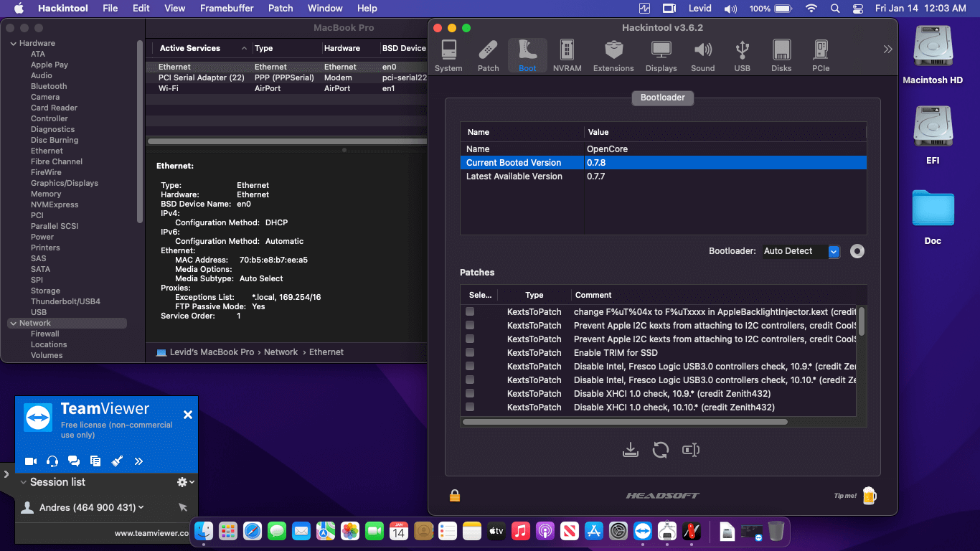Click the download bootloader icon
This screenshot has height=551, width=980.
click(x=631, y=450)
